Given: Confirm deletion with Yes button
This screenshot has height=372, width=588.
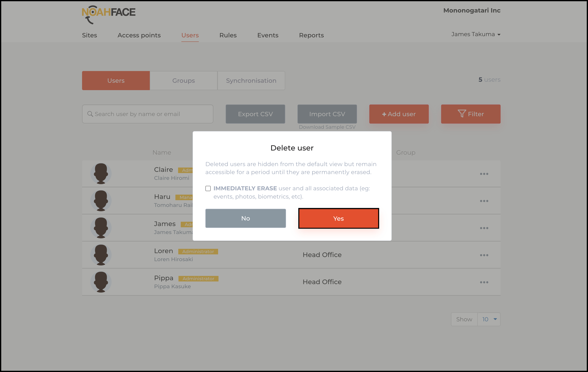Looking at the screenshot, I should coord(338,218).
